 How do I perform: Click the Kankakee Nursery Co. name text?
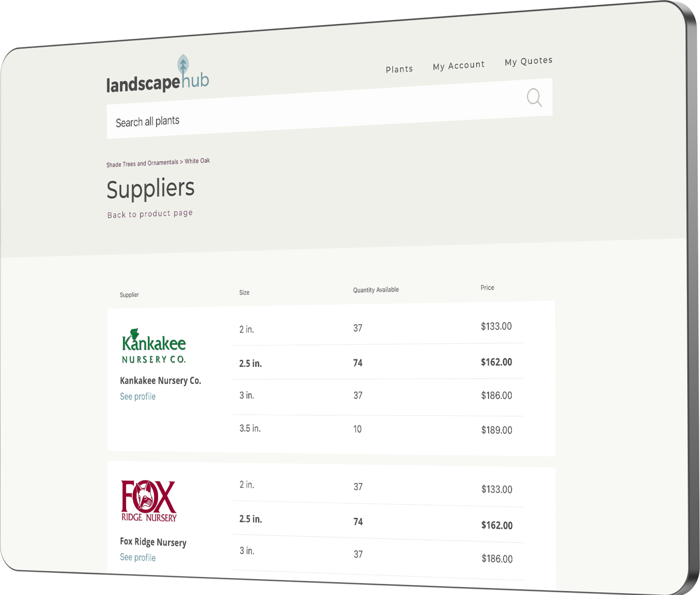160,380
